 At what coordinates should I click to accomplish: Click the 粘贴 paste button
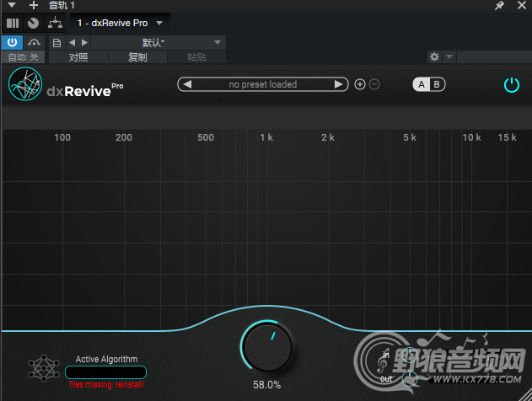(196, 57)
